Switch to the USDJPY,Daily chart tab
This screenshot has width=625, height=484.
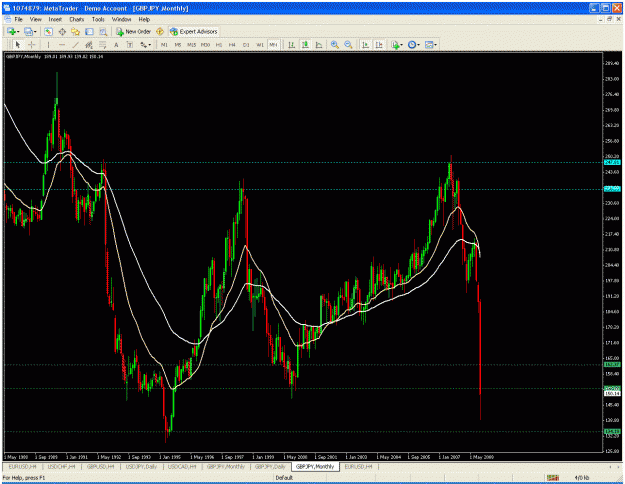click(x=141, y=466)
